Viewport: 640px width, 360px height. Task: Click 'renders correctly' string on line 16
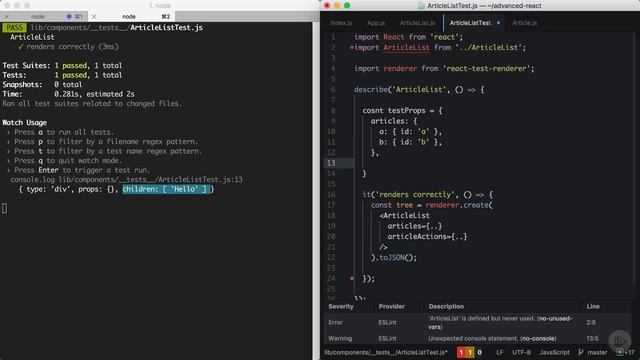tap(414, 195)
